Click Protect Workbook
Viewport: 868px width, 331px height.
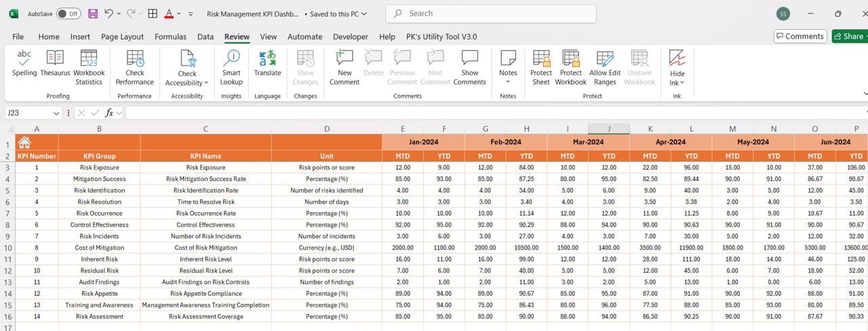coord(571,67)
